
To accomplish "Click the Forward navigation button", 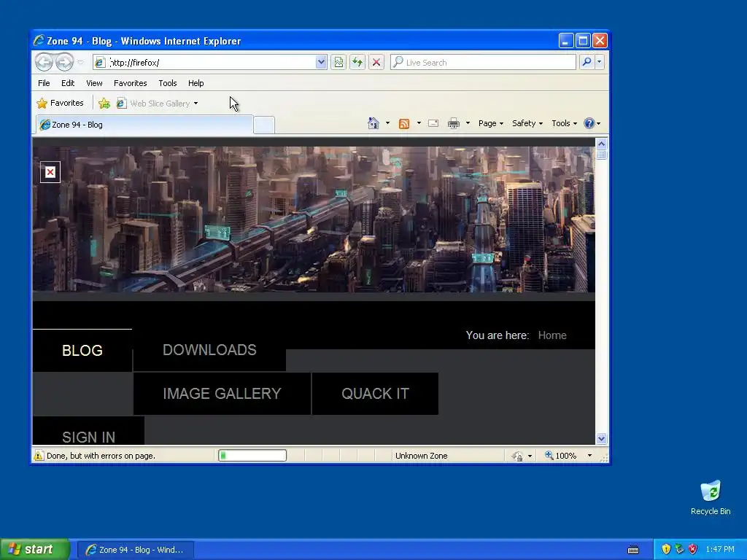I will [x=64, y=62].
